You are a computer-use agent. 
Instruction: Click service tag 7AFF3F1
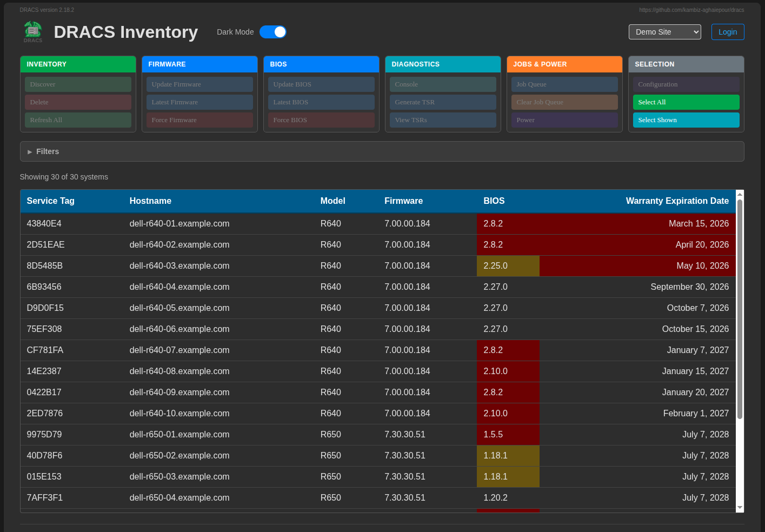pos(45,498)
